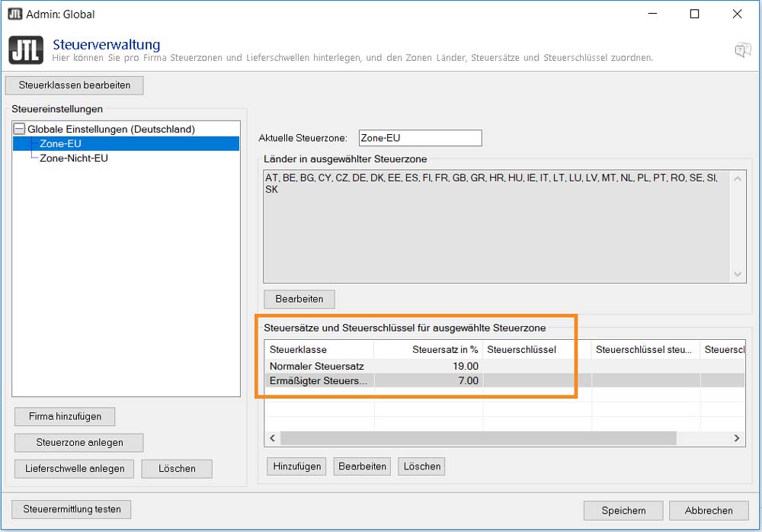Click into Aktuelle Steuerzone text field
Screen dimensions: 762x532
(x=421, y=138)
